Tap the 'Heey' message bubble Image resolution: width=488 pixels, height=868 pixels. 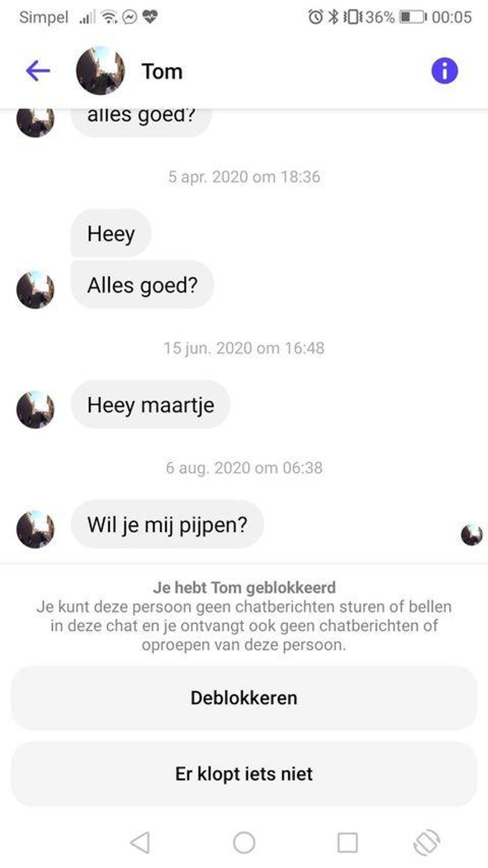click(111, 233)
